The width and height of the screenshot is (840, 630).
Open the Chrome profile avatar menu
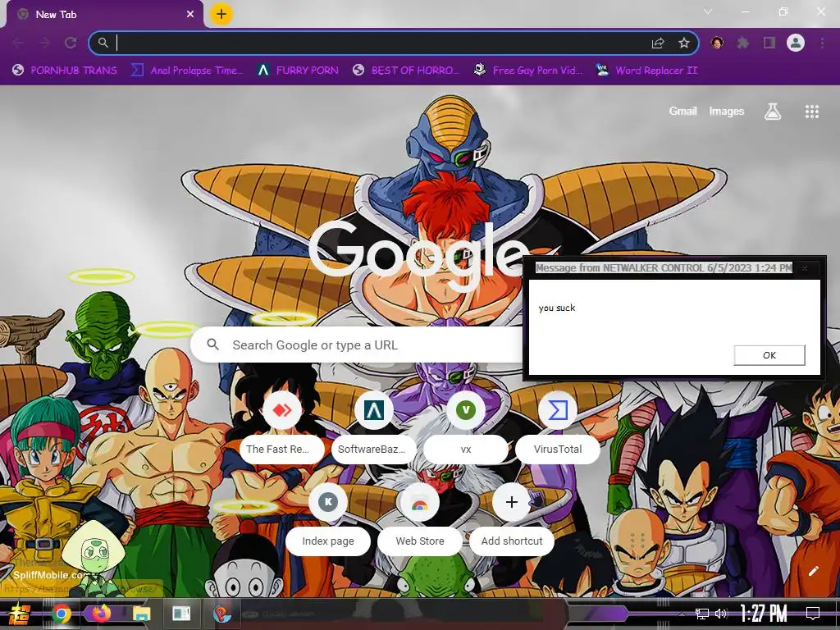[796, 43]
